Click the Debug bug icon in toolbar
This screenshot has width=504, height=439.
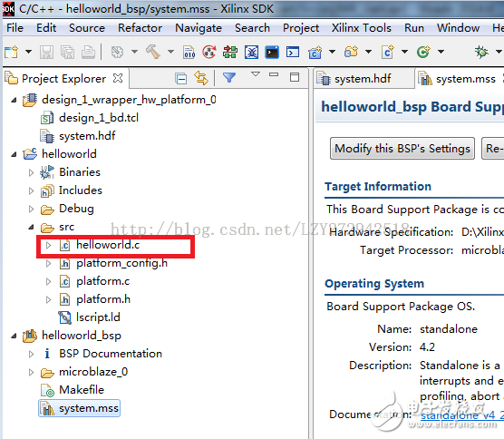tap(481, 52)
